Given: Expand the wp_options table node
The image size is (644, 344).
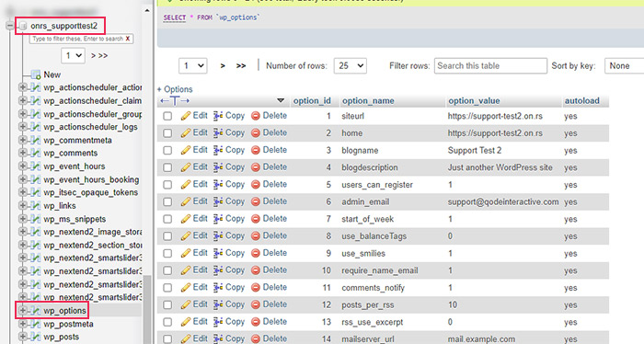Looking at the screenshot, I should click(x=23, y=311).
